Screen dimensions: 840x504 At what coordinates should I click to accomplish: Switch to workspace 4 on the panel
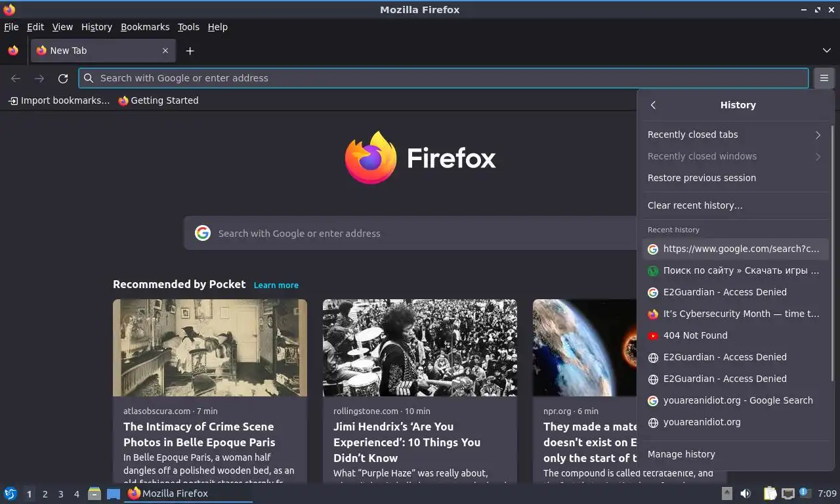77,494
